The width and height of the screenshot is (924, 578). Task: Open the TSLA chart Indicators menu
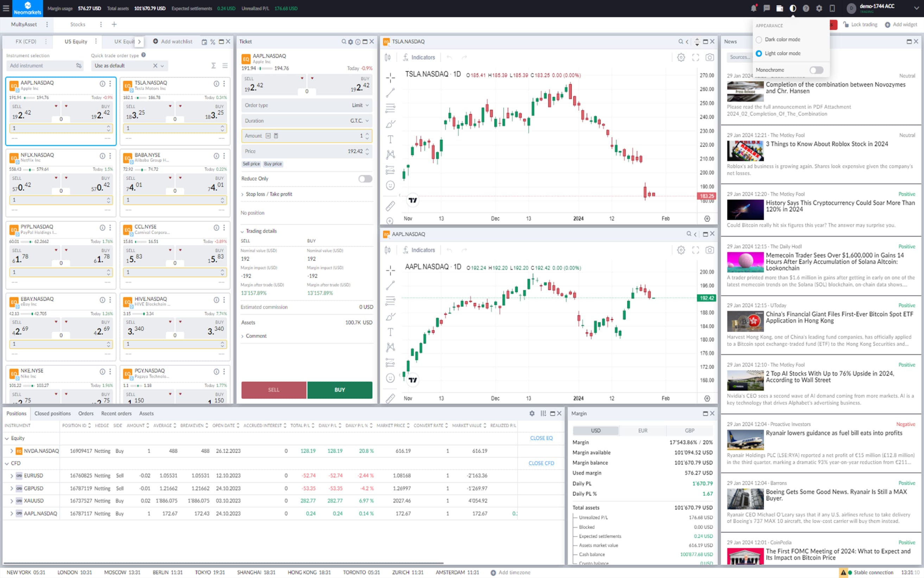point(418,57)
